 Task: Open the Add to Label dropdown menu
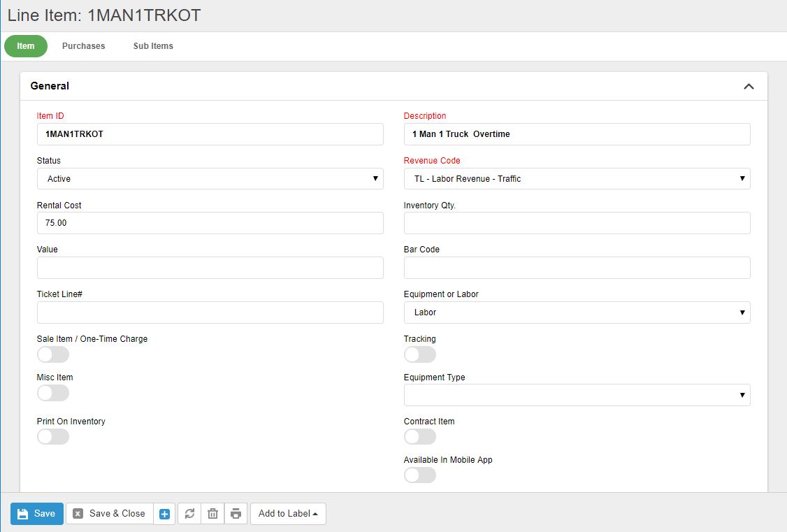click(288, 514)
